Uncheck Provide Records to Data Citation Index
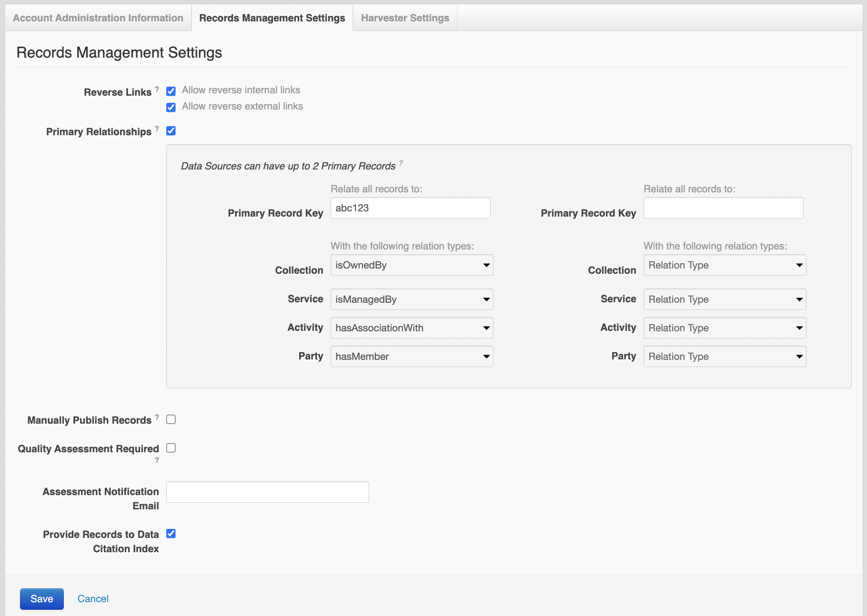Screen dimensions: 867x616 tap(171, 534)
